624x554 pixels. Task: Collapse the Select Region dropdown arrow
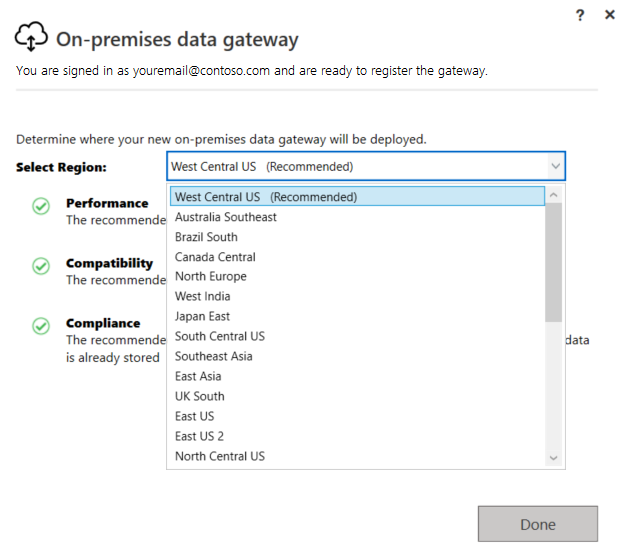(x=555, y=166)
